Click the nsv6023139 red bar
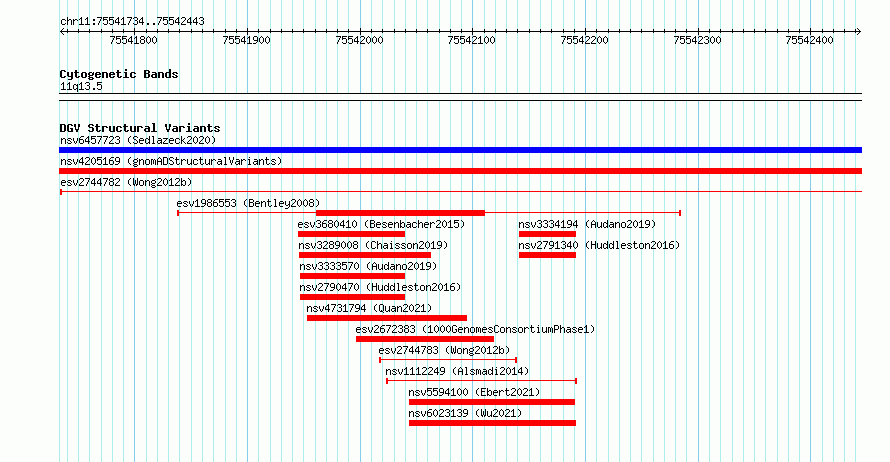The image size is (890, 462). (x=492, y=423)
